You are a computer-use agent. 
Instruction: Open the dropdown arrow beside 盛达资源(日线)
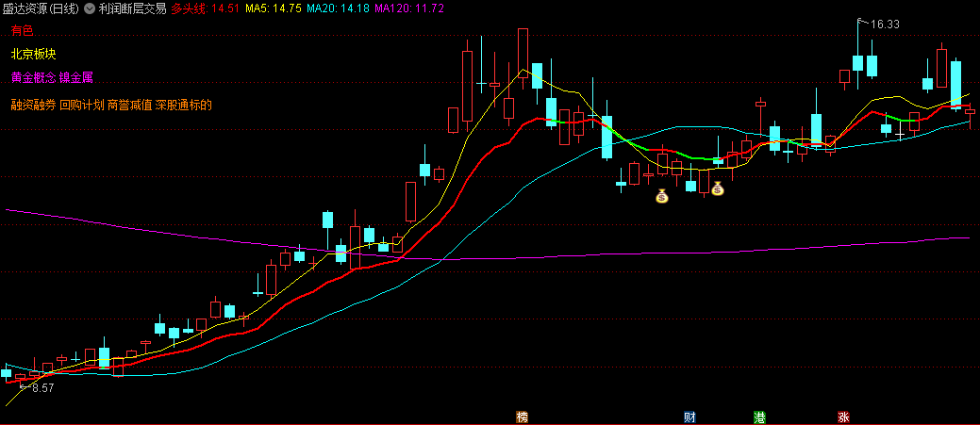pyautogui.click(x=90, y=8)
